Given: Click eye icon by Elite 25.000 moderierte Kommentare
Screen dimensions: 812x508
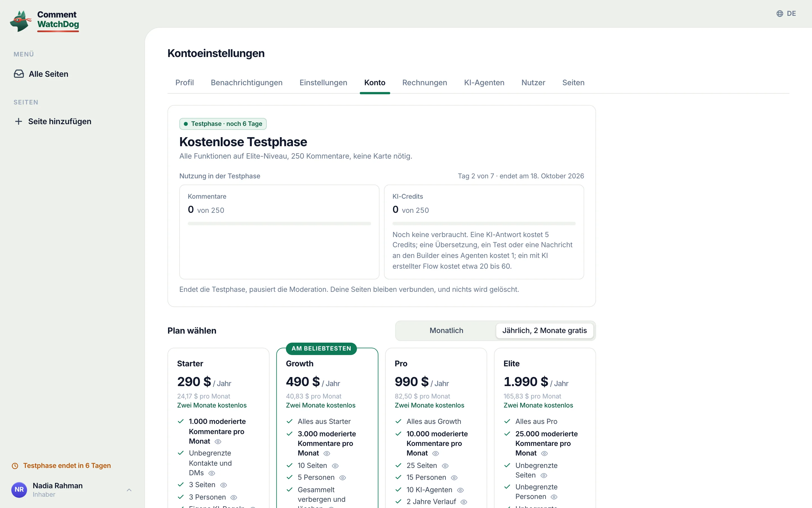Looking at the screenshot, I should pos(545,454).
